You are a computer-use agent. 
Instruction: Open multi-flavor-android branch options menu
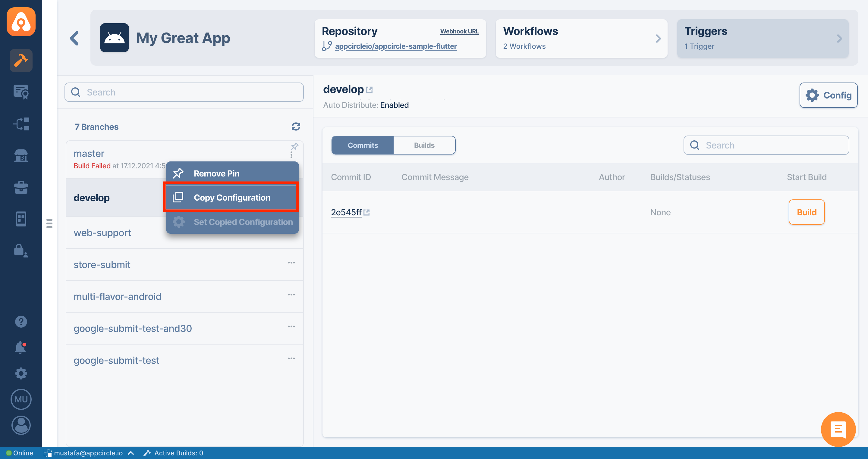pos(291,295)
